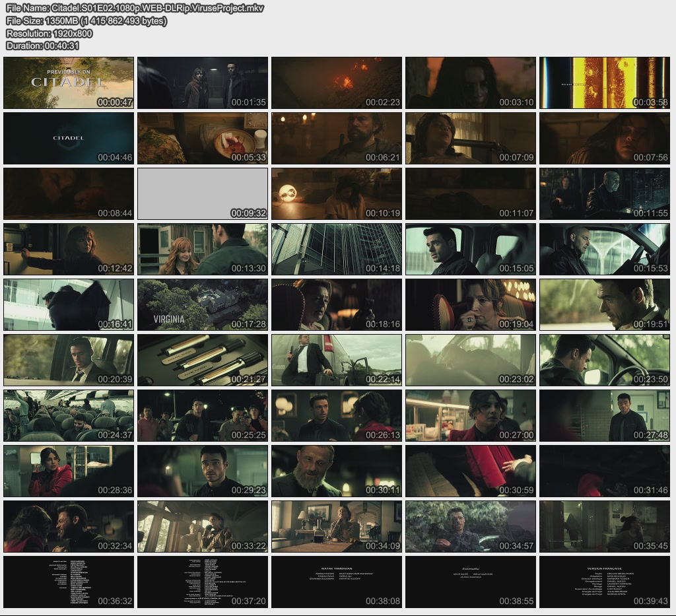Select the dark thumbnail at 00:31:46

pos(605,471)
